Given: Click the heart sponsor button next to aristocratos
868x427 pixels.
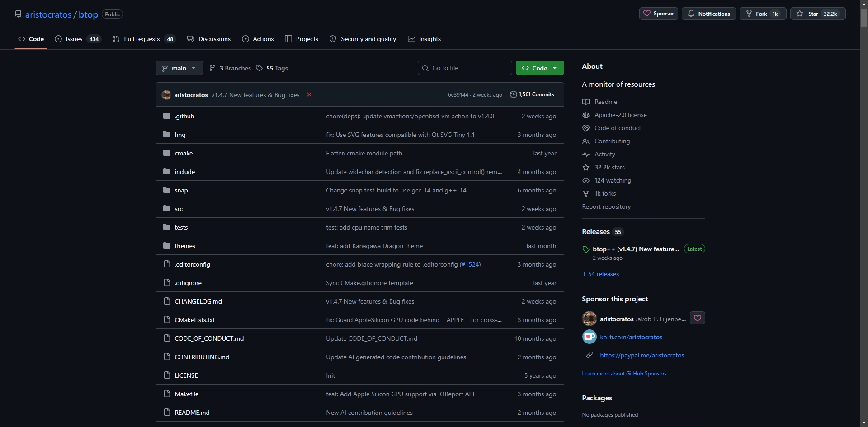Looking at the screenshot, I should [x=698, y=318].
